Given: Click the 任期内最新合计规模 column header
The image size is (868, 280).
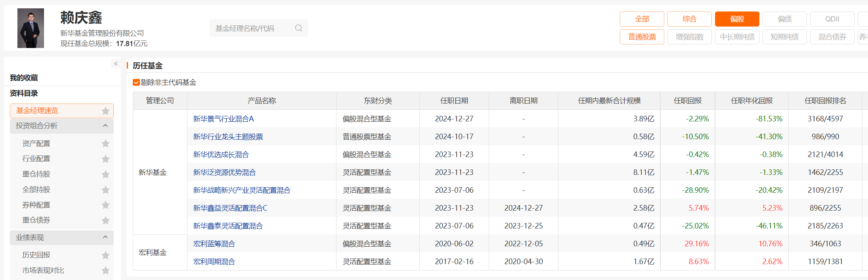Looking at the screenshot, I should click(x=609, y=101).
